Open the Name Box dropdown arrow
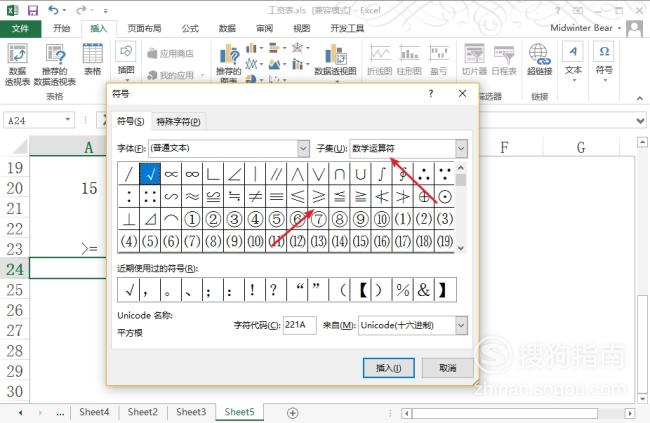This screenshot has height=423, width=650. tap(68, 120)
